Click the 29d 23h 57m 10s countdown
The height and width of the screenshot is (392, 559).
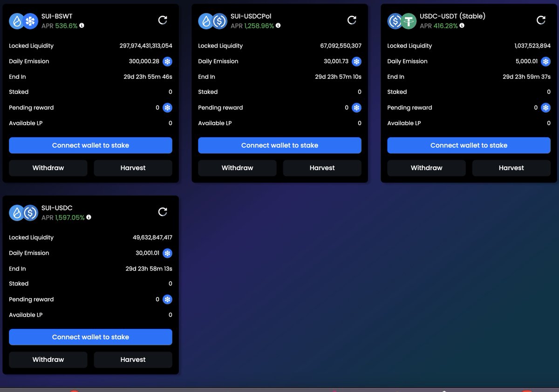pos(338,77)
